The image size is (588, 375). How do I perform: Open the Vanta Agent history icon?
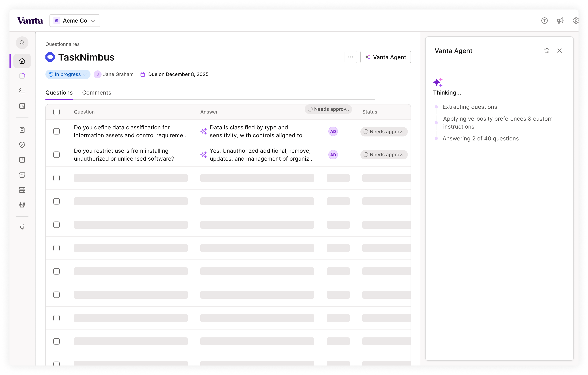pos(547,51)
